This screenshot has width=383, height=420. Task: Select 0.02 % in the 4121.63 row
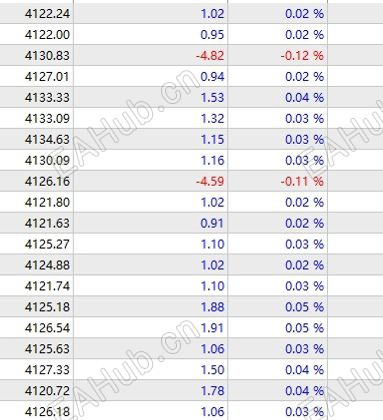pos(304,223)
